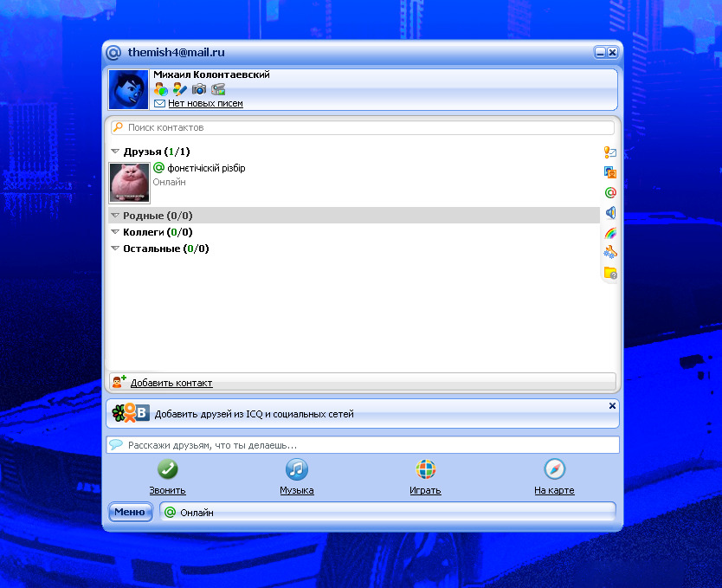Viewport: 722px width, 588px height.
Task: Click Михаил Колонтаевский's blue avatar
Action: [x=128, y=89]
